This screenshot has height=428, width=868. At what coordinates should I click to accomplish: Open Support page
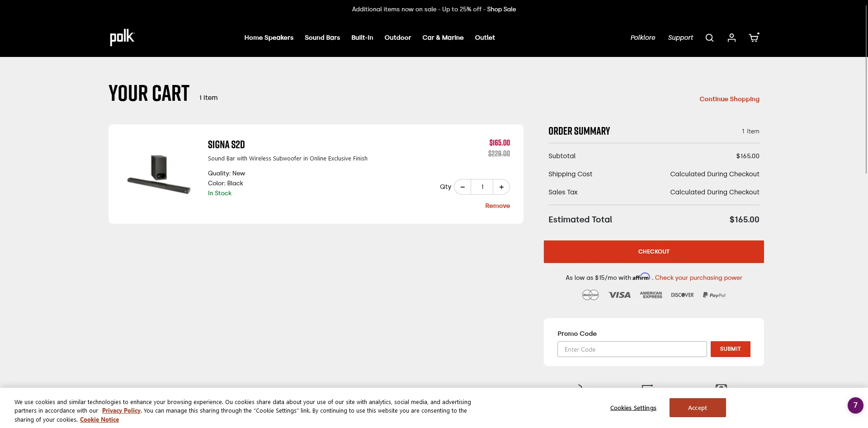pyautogui.click(x=680, y=38)
